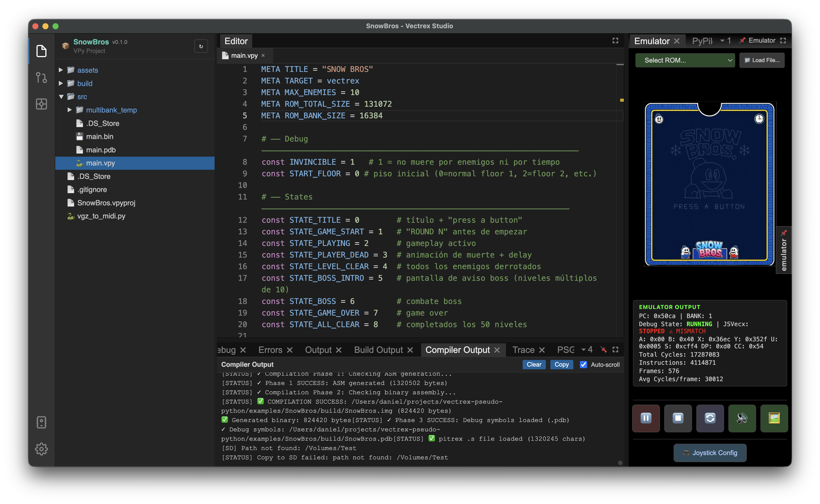Collapse the src folder

[x=61, y=97]
